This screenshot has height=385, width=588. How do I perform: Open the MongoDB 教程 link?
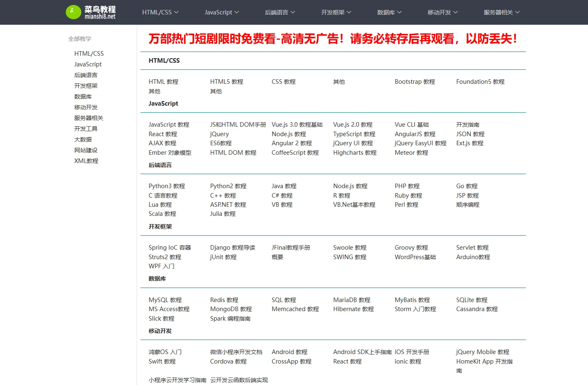tap(231, 309)
